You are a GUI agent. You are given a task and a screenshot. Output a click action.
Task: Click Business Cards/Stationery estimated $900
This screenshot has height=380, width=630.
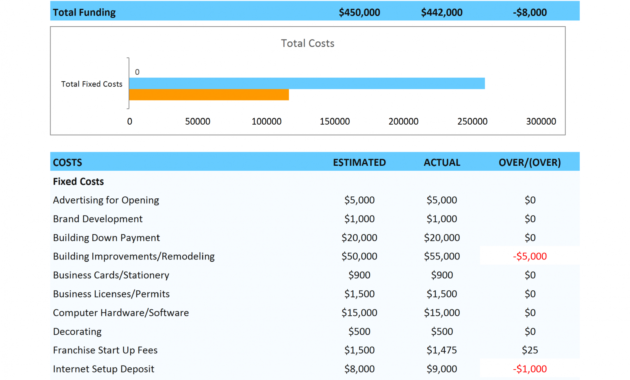(359, 275)
